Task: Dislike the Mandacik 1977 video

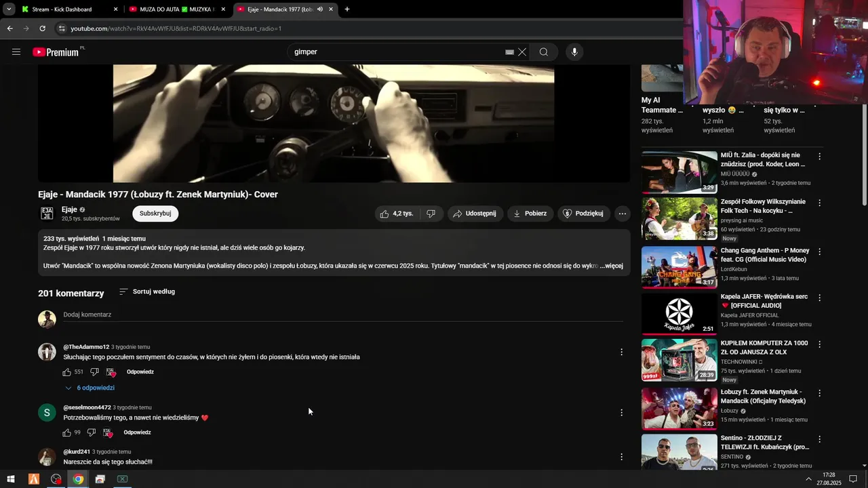Action: (431, 213)
